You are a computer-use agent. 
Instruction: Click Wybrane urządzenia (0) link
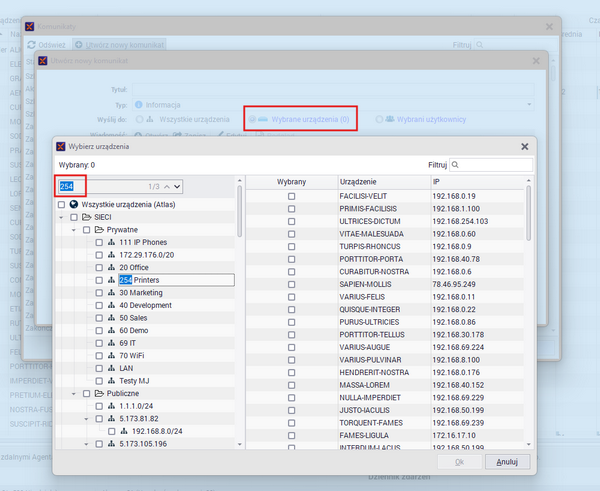tap(310, 119)
